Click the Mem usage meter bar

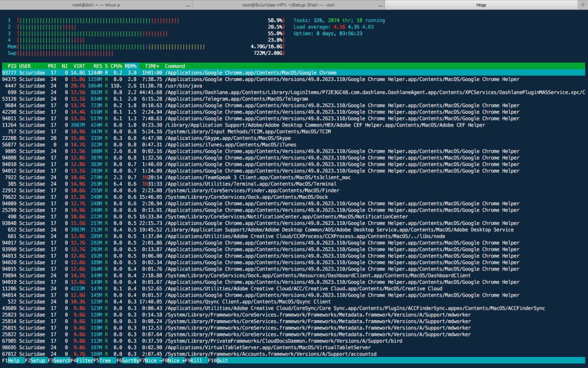point(150,46)
